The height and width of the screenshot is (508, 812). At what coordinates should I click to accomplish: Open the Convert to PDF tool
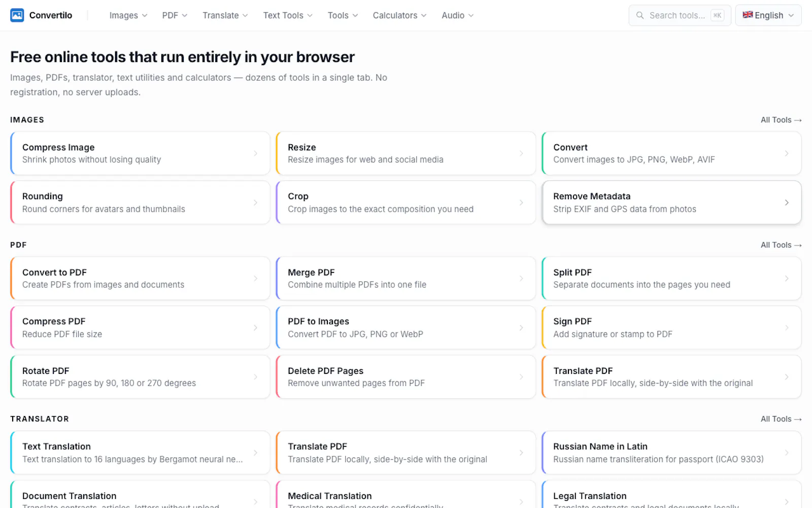[x=140, y=278]
